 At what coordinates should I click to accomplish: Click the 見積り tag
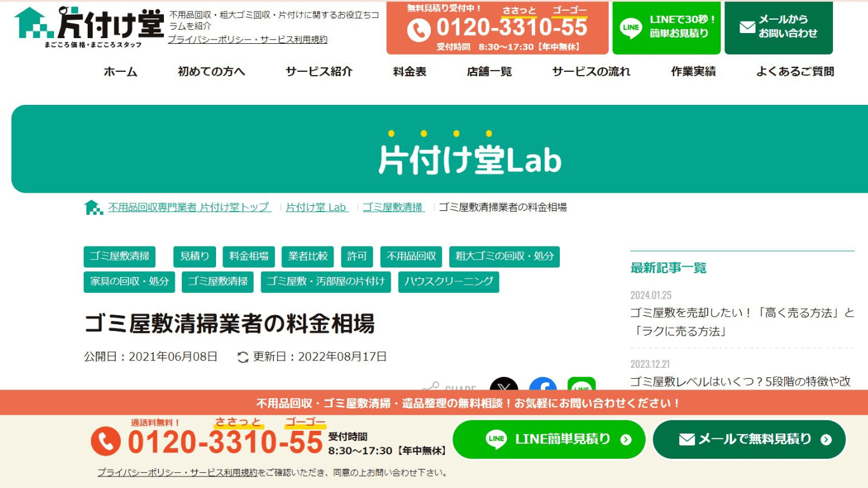[x=194, y=257]
